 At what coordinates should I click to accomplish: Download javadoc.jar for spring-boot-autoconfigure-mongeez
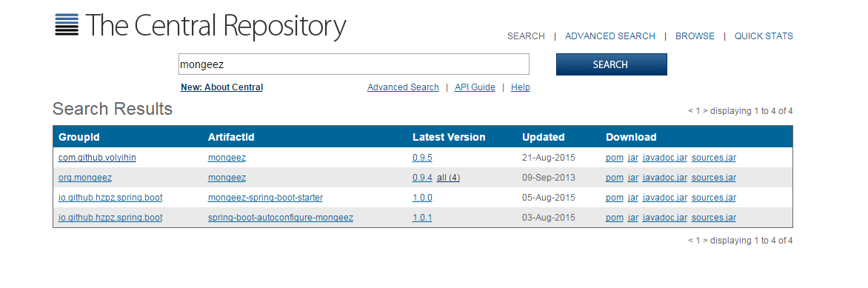tap(665, 218)
